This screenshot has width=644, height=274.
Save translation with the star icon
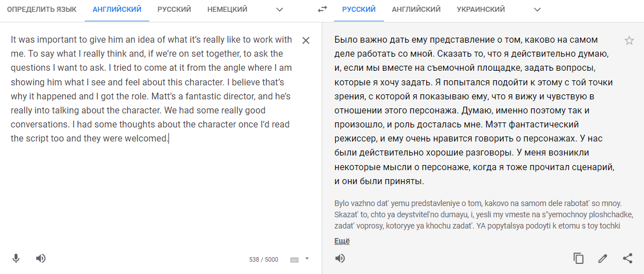629,40
